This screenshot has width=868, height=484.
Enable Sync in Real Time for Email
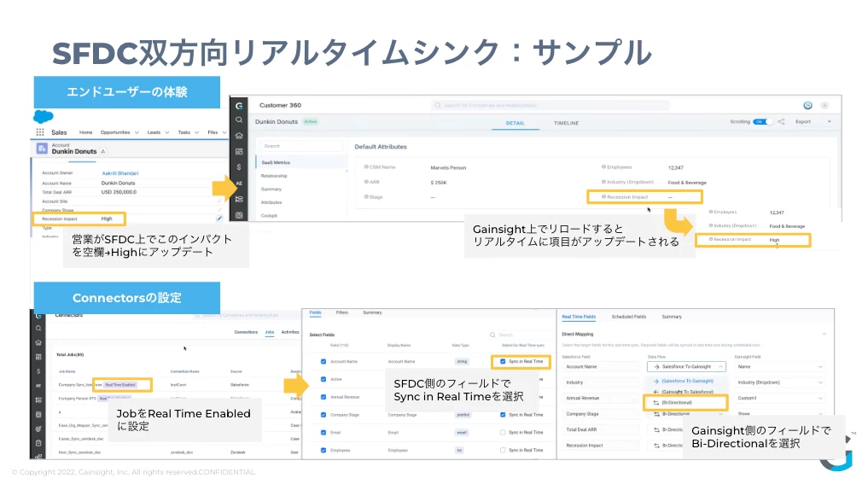503,433
